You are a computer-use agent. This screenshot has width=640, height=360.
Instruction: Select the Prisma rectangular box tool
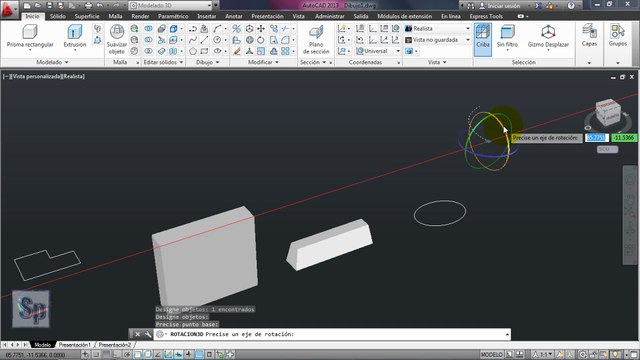pos(30,36)
